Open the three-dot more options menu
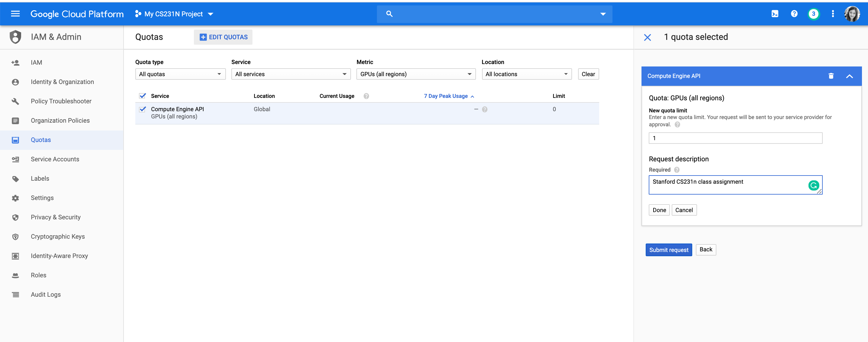Image resolution: width=868 pixels, height=342 pixels. pyautogui.click(x=833, y=14)
